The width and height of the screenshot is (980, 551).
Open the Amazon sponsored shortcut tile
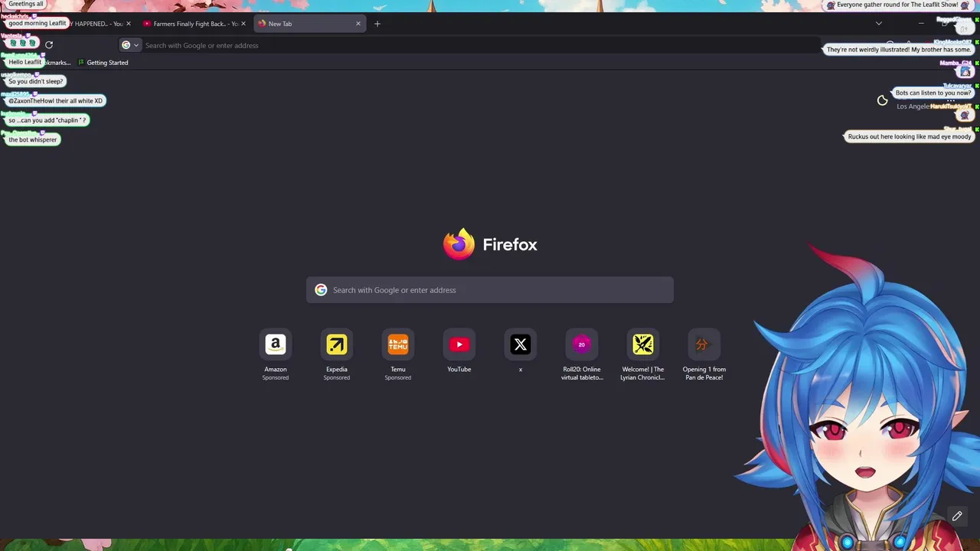[x=276, y=344]
